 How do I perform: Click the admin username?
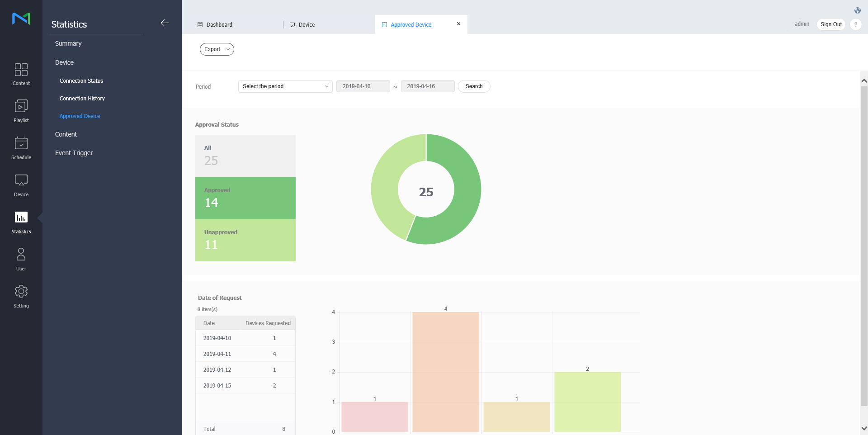[802, 24]
